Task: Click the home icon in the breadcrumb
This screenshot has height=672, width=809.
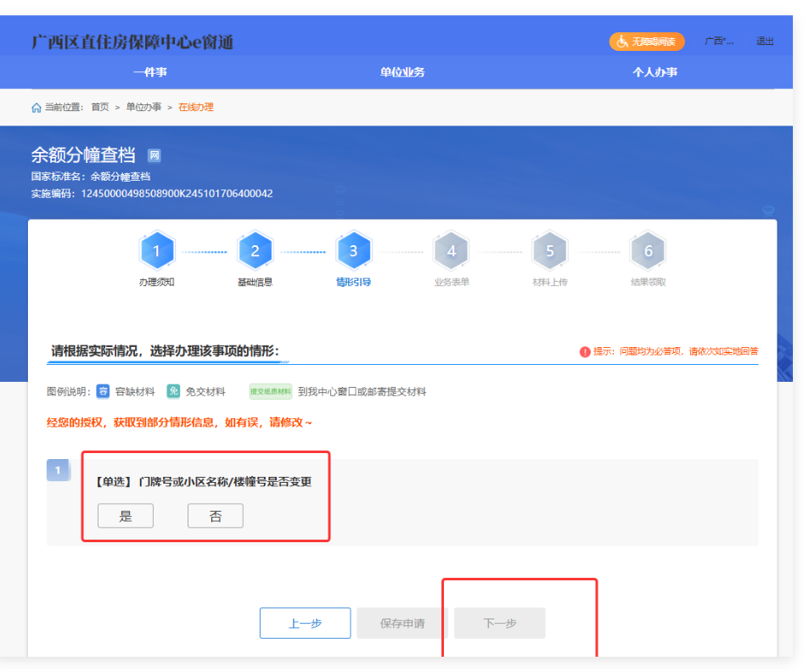Action: click(37, 108)
